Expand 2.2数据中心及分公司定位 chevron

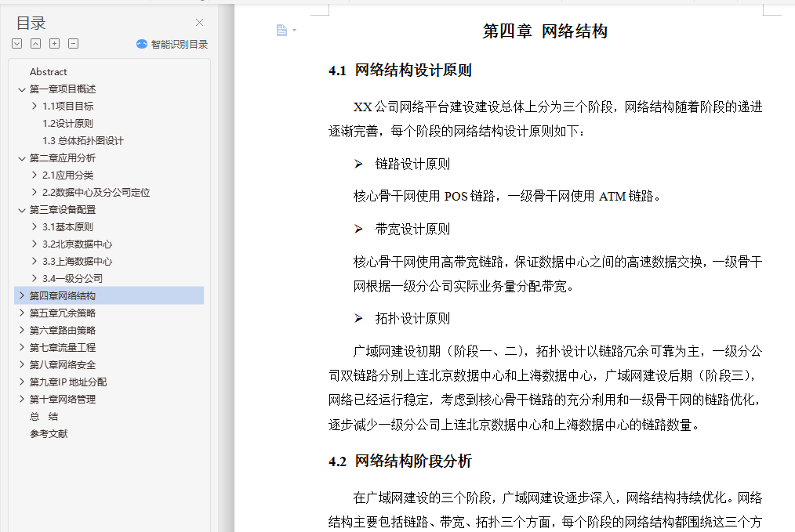[x=34, y=192]
